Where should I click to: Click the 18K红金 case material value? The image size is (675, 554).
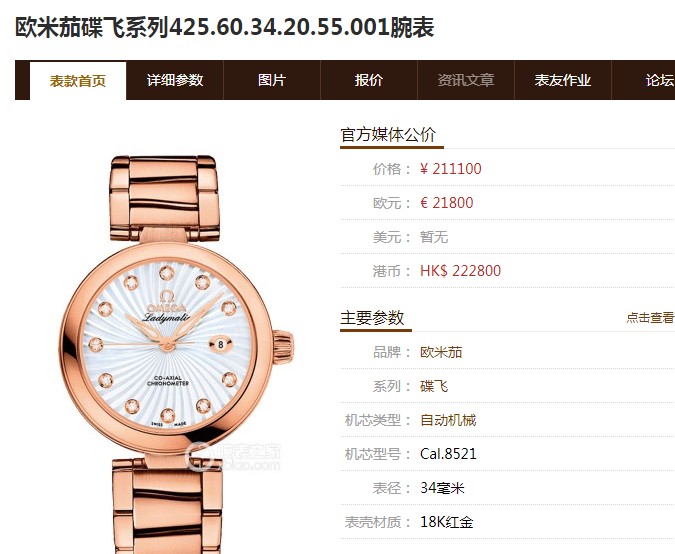(x=447, y=522)
